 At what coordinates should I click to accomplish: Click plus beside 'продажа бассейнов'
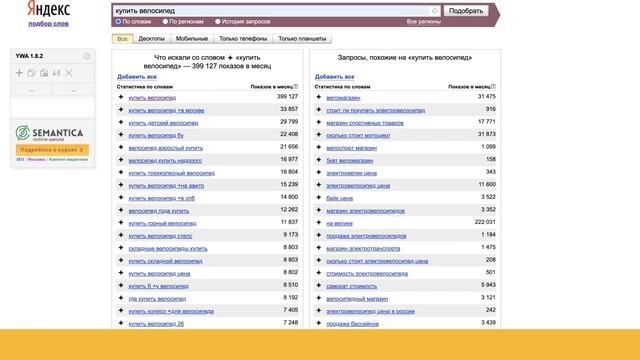tap(319, 323)
